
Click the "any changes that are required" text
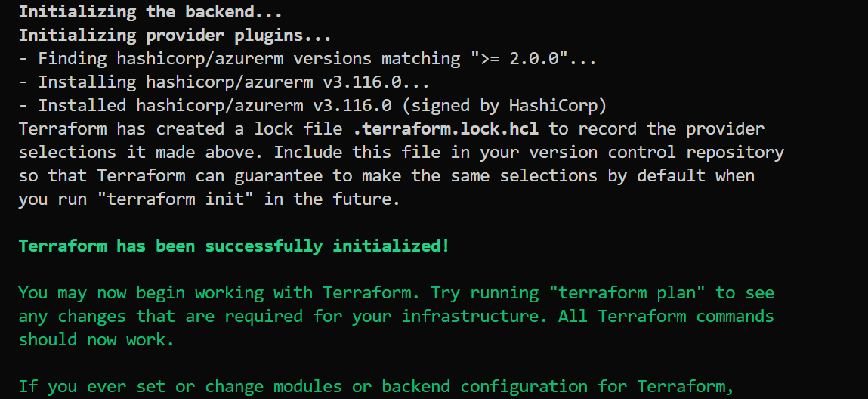point(161,316)
